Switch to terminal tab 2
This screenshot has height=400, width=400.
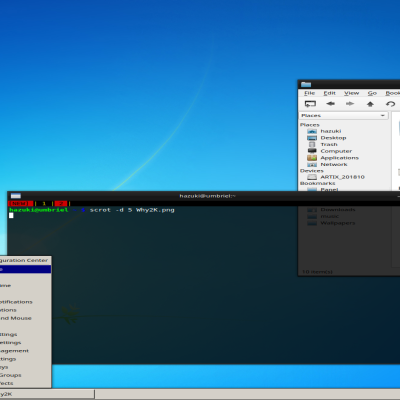[x=61, y=203]
